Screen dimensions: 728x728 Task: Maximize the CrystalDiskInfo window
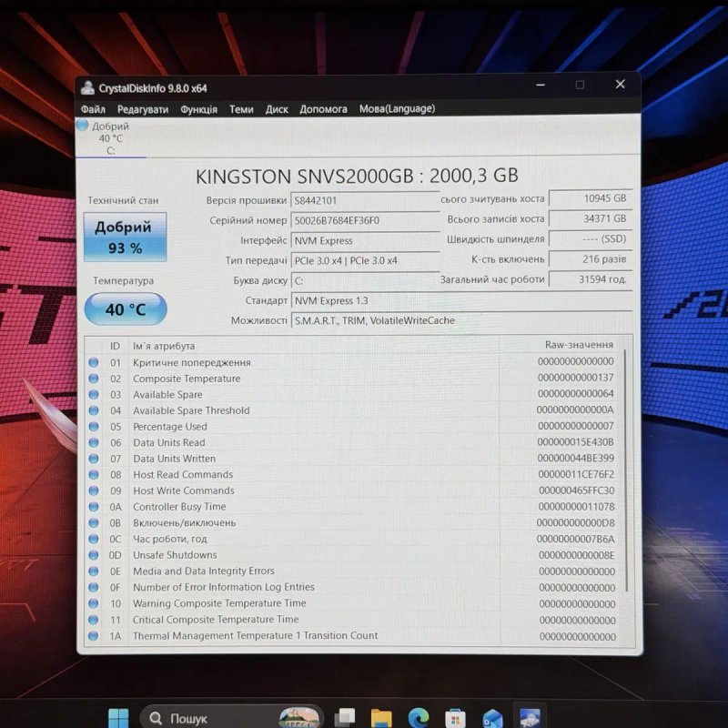[x=580, y=85]
